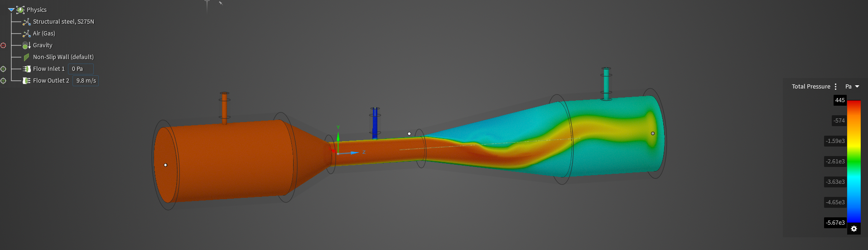Click the -5.67e3 minimum legend value
Viewport: 868px width, 250px height.
835,223
